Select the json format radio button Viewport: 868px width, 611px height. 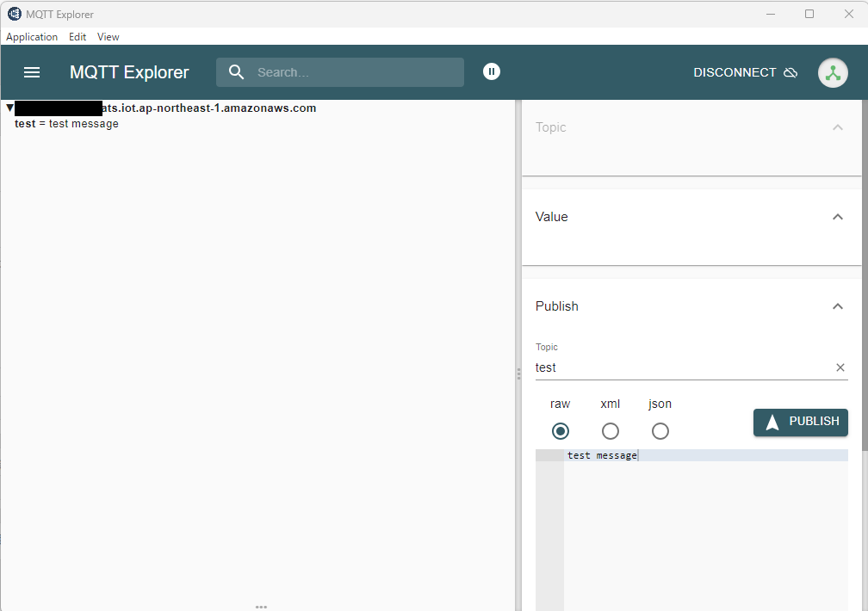[x=660, y=431]
